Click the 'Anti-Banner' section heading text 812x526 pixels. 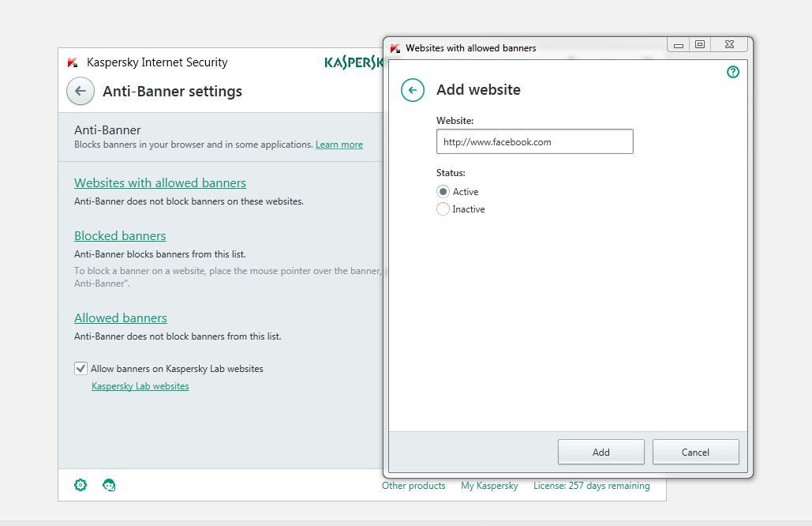pyautogui.click(x=107, y=130)
